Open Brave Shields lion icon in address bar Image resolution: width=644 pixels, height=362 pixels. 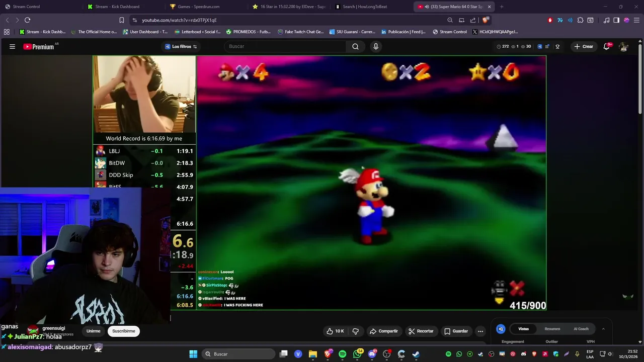coord(485,20)
